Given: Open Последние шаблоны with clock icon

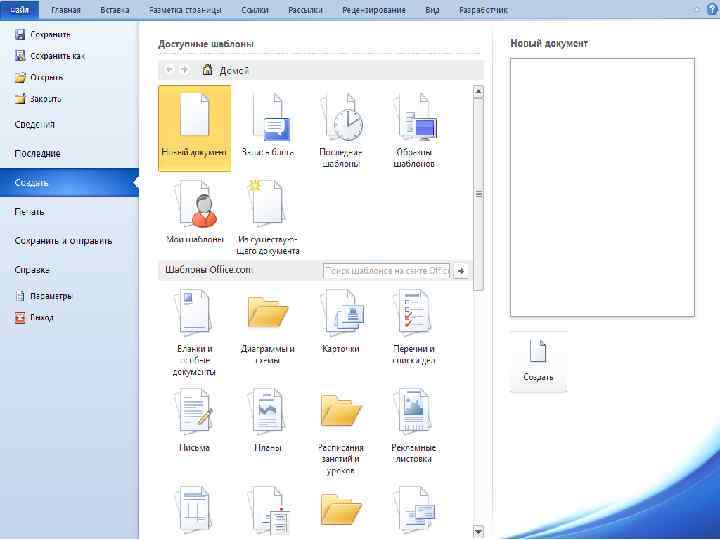Looking at the screenshot, I should pos(341,130).
